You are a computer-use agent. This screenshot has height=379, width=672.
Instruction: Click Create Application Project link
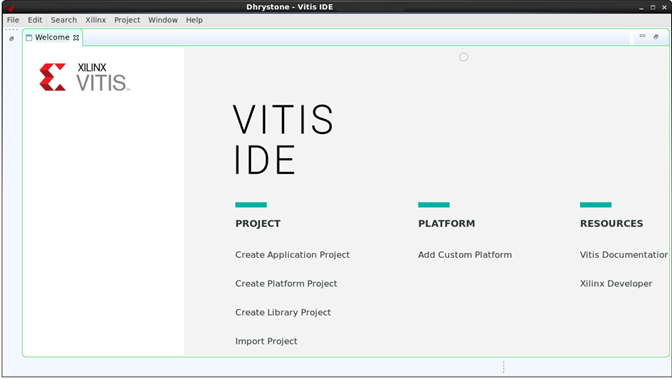292,255
